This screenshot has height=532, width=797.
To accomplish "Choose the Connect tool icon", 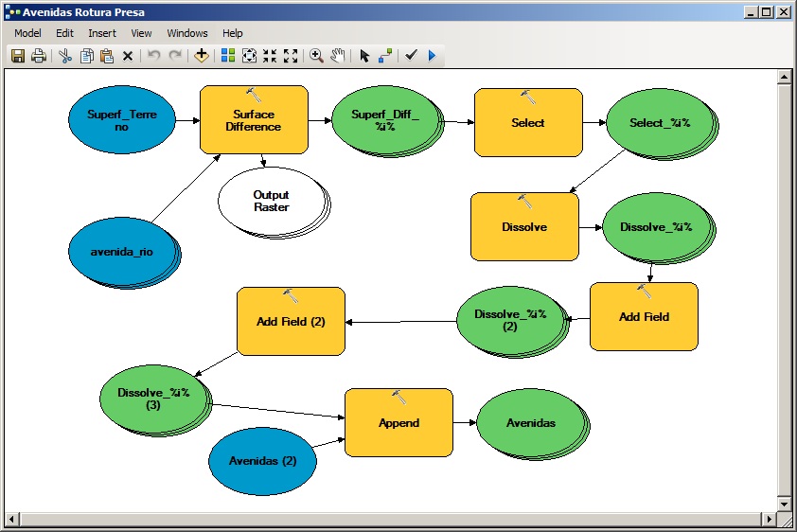I will pos(385,56).
